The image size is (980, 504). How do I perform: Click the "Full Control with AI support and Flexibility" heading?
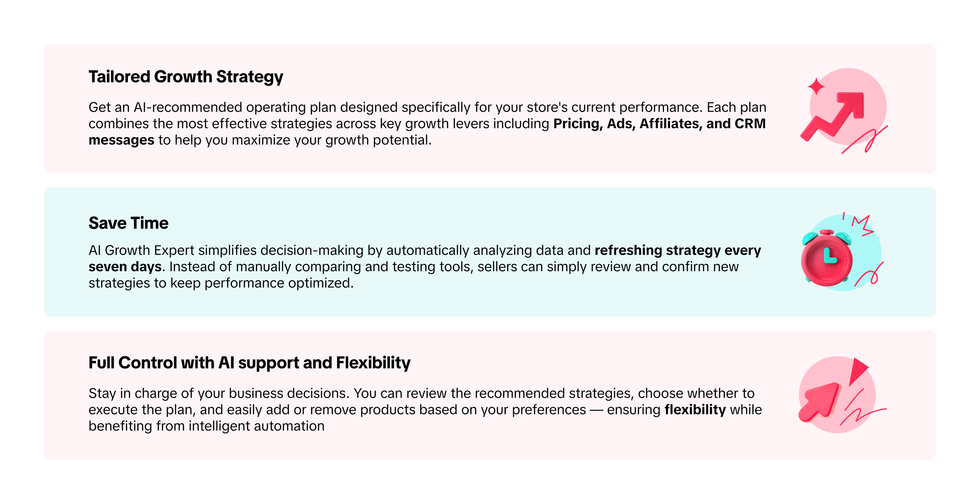pyautogui.click(x=249, y=363)
